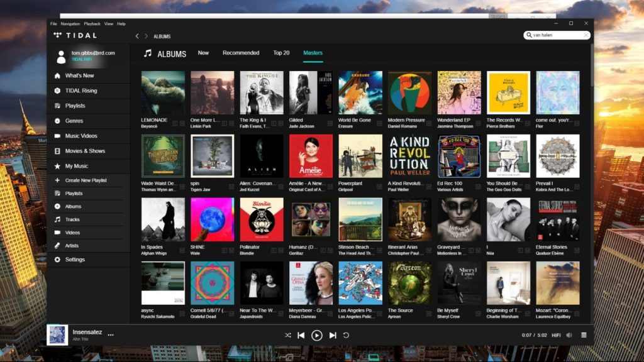Go forward with the right arrow
Image resolution: width=644 pixels, height=362 pixels.
click(146, 36)
